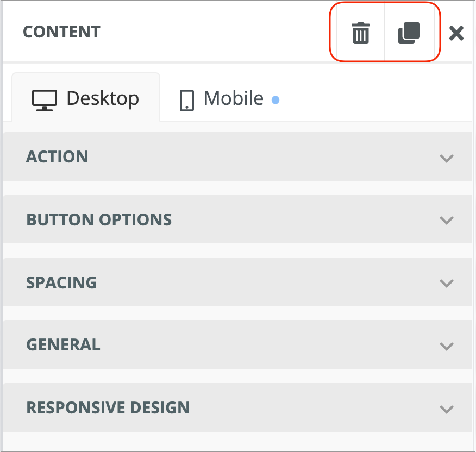The width and height of the screenshot is (476, 452).
Task: Click the CONTENT panel title
Action: click(61, 32)
